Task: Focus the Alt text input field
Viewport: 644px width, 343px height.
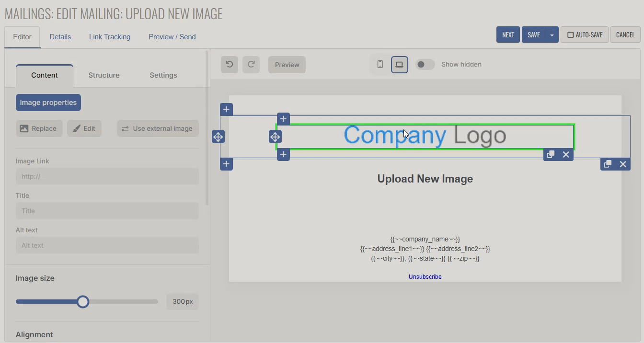Action: [x=107, y=245]
